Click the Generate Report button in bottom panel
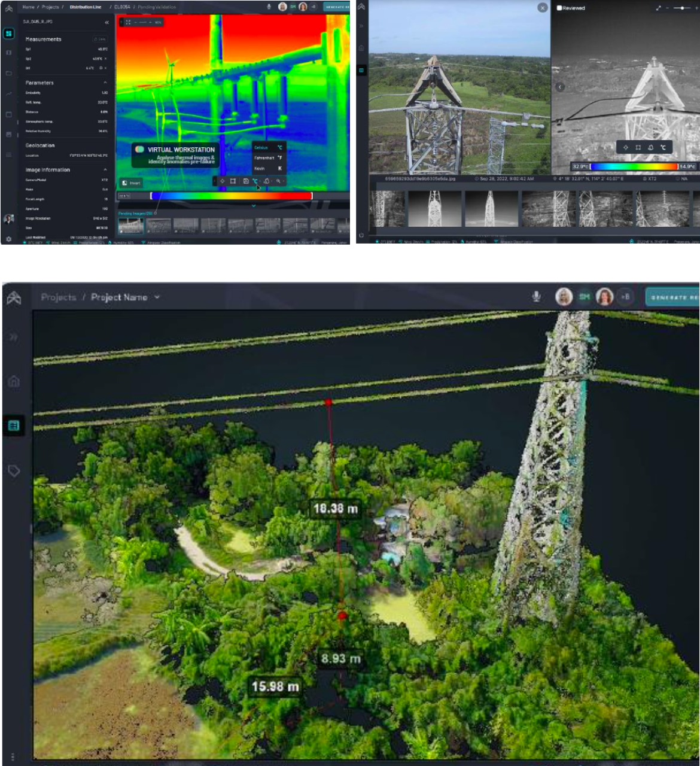700x766 pixels. [x=672, y=297]
